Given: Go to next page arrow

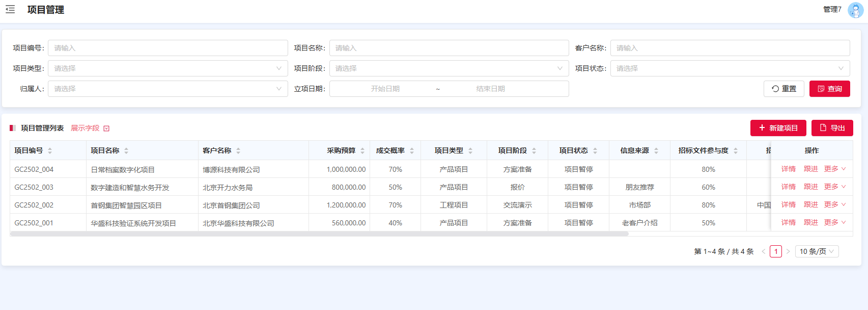Looking at the screenshot, I should click(788, 251).
